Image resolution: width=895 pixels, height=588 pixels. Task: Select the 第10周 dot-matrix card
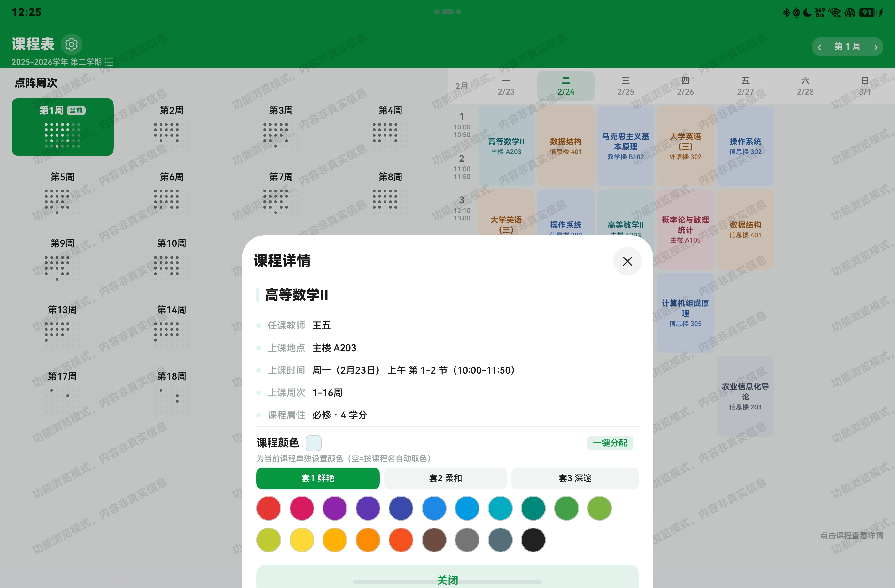pos(172,260)
